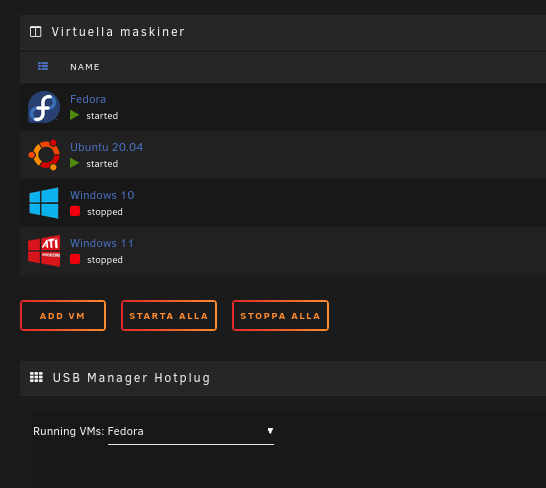Click the Ubuntu 20.04 logo icon
This screenshot has height=488, width=546.
pyautogui.click(x=44, y=155)
